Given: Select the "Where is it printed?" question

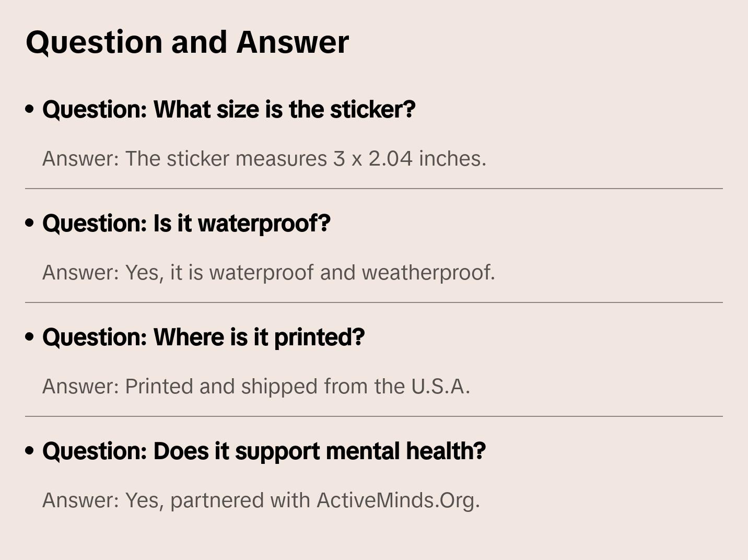Looking at the screenshot, I should [203, 337].
